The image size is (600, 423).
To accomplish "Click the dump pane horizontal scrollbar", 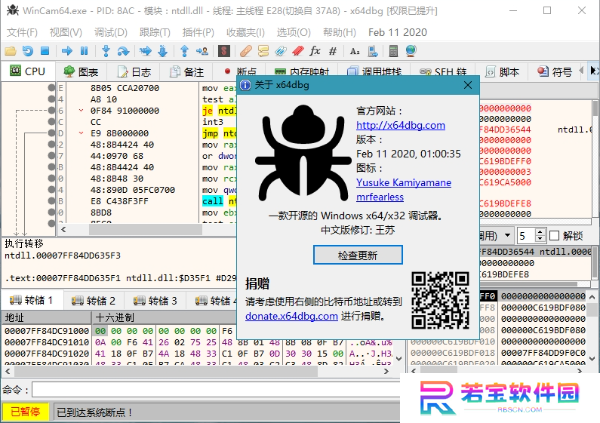I will (197, 371).
